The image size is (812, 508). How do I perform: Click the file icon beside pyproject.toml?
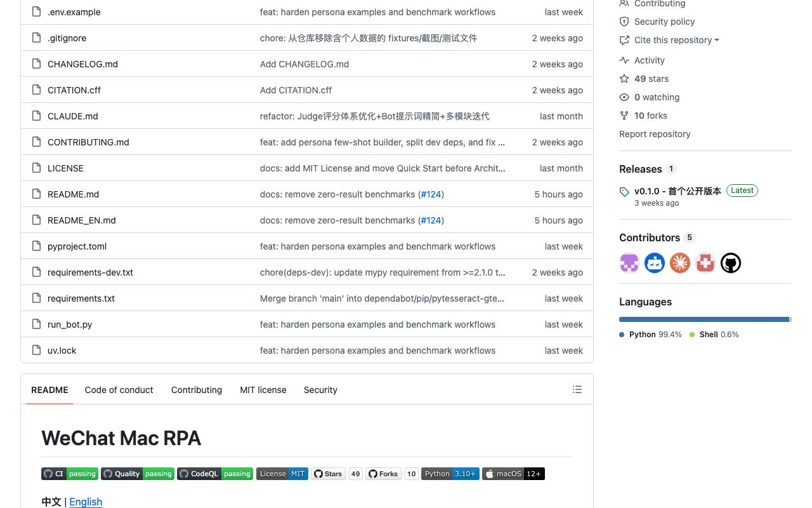(37, 246)
